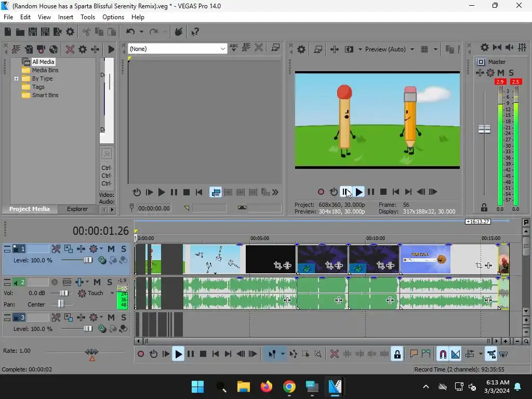Solo video track 3 with S button
This screenshot has height=399, width=532.
124,317
